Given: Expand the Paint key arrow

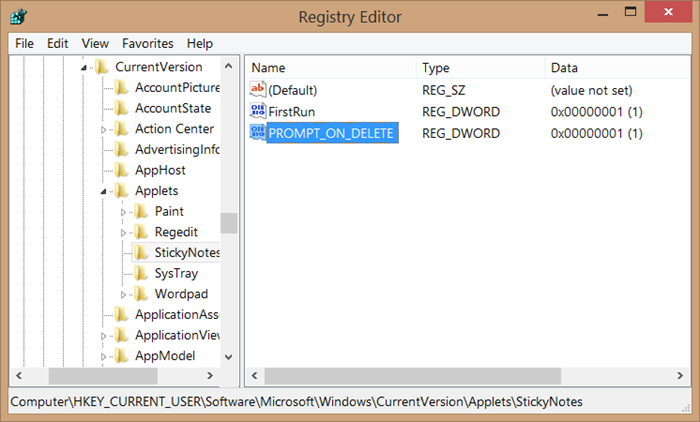Looking at the screenshot, I should [x=124, y=212].
